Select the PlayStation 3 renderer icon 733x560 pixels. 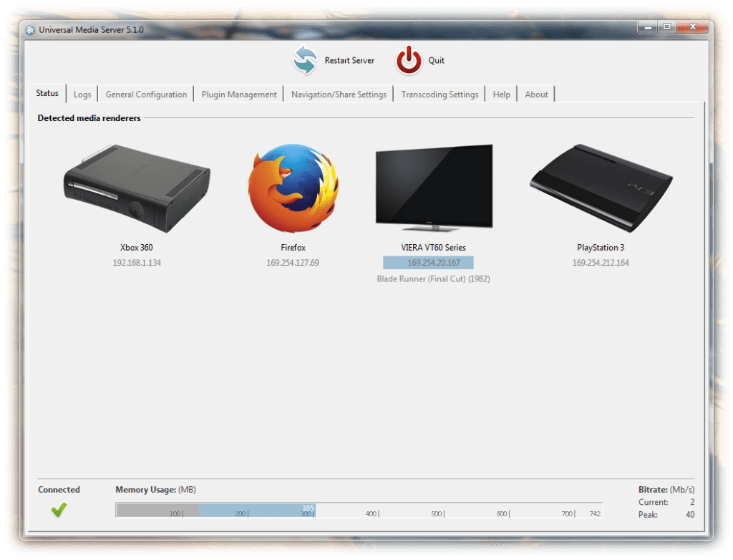tap(601, 188)
